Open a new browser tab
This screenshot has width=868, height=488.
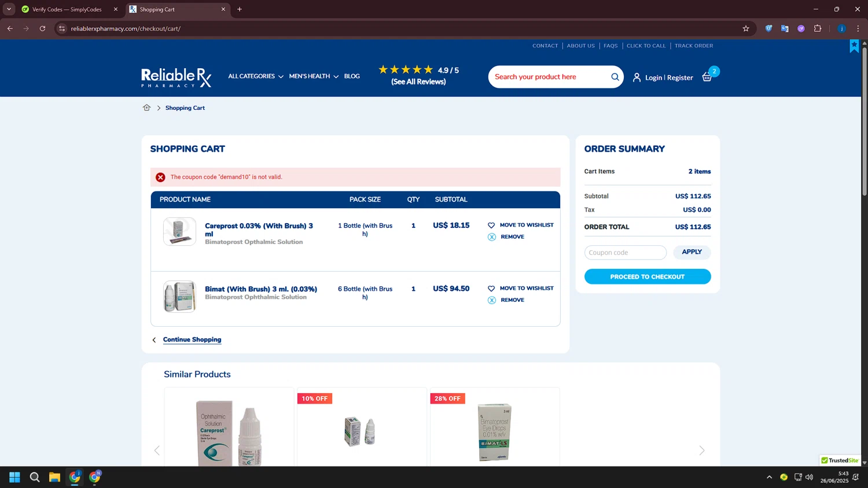240,9
